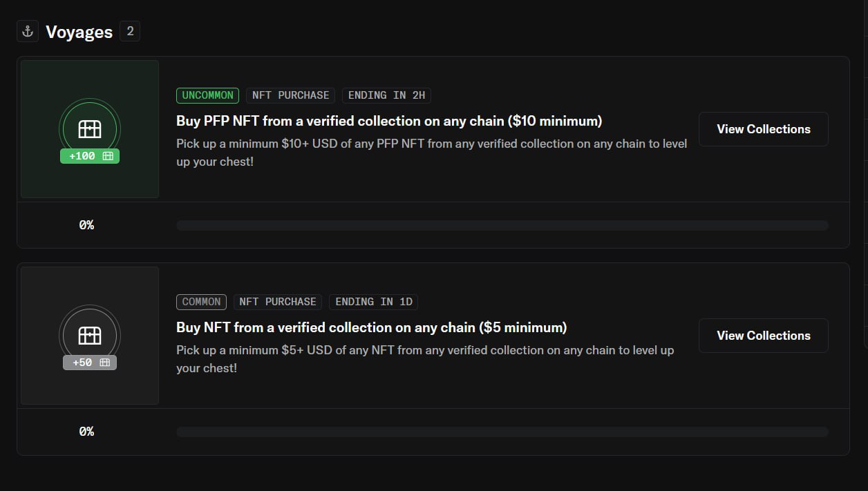Viewport: 868px width, 491px height.
Task: Click the green chest icon on Uncommon voyage
Action: click(90, 128)
